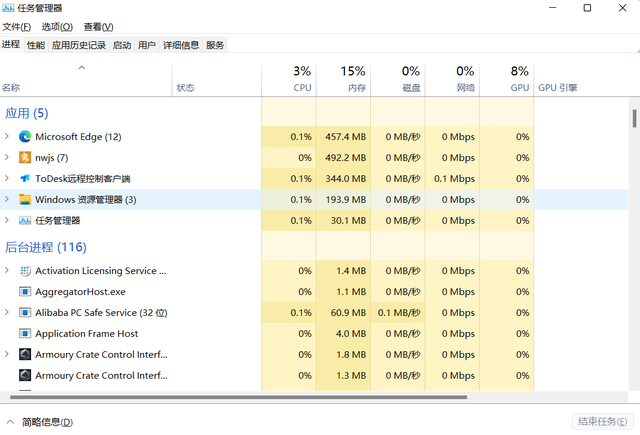Click the vertical scrollbar thumb

click(634, 119)
